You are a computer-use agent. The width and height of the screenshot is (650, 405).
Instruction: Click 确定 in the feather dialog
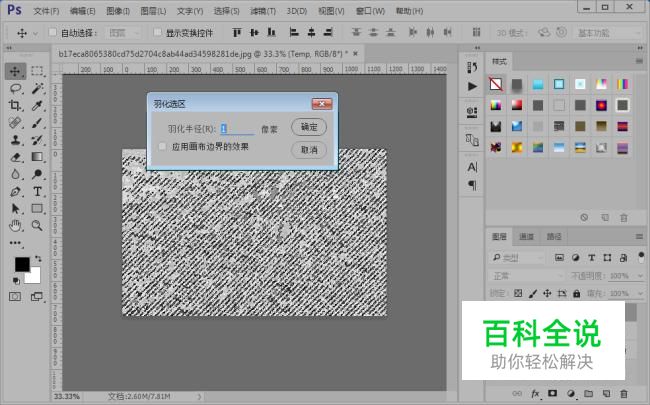tap(309, 127)
